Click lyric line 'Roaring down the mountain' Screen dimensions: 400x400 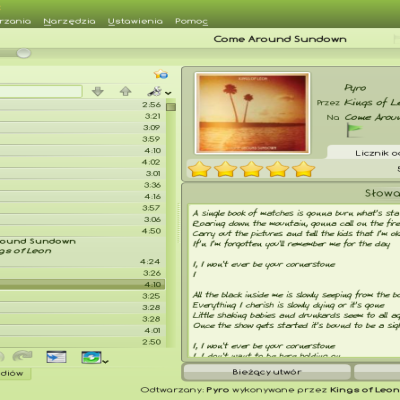click(x=296, y=223)
